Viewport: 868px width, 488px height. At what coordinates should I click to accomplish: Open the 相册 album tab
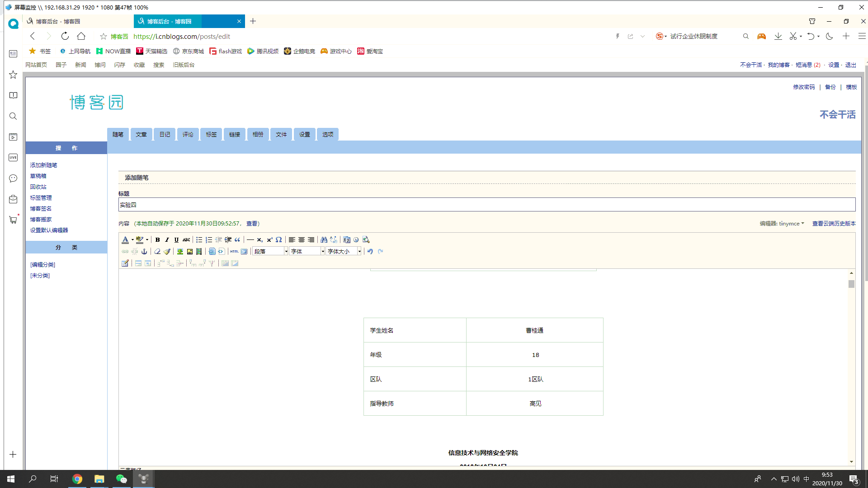(258, 135)
